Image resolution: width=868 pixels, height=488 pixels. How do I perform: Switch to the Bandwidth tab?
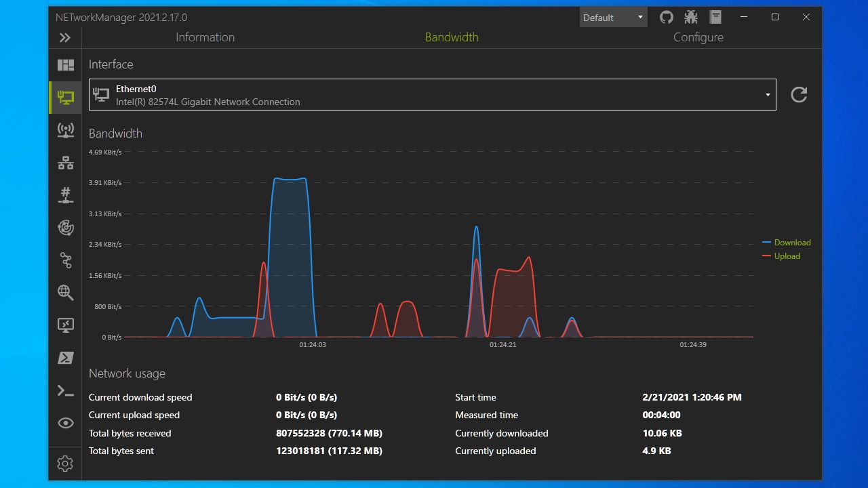pyautogui.click(x=452, y=37)
